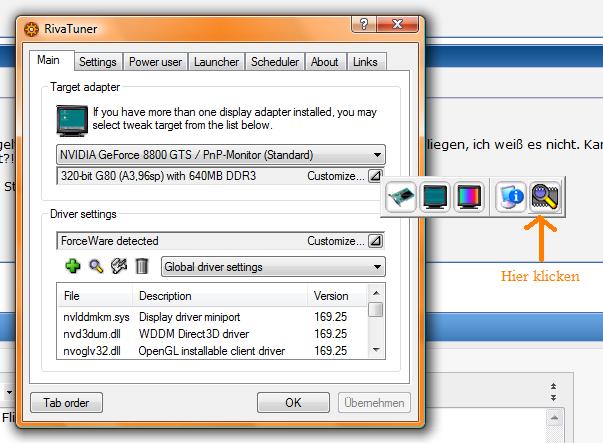This screenshot has height=443, width=603.
Task: Open low-level system settings graphics card icon
Action: [401, 197]
